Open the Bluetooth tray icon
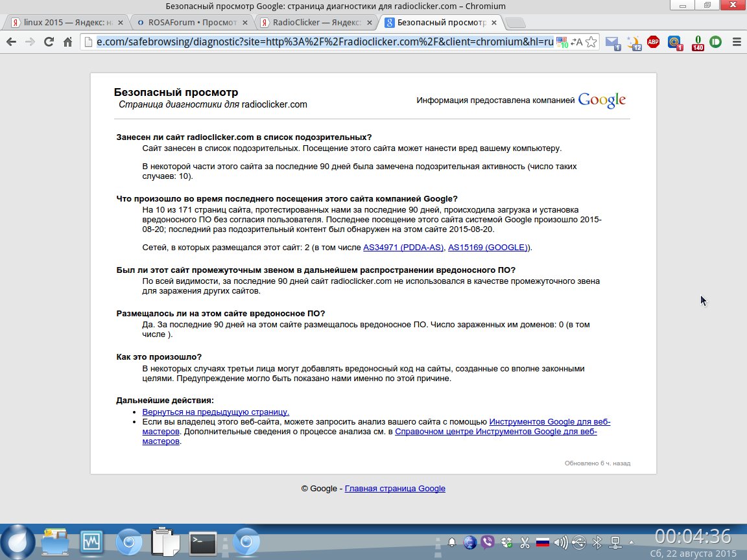The image size is (747, 560). coord(597,542)
